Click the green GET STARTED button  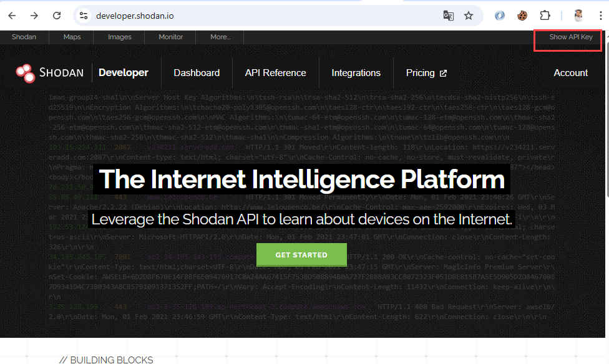(x=301, y=255)
